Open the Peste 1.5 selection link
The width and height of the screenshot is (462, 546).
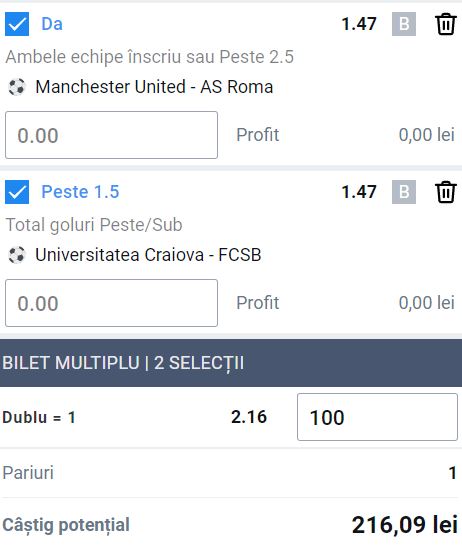(80, 192)
